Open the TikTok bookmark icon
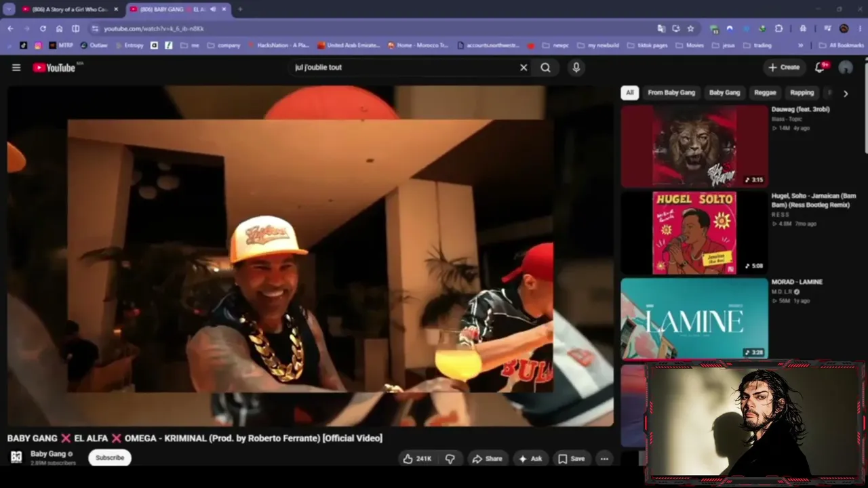Viewport: 868px width, 488px height. (24, 45)
